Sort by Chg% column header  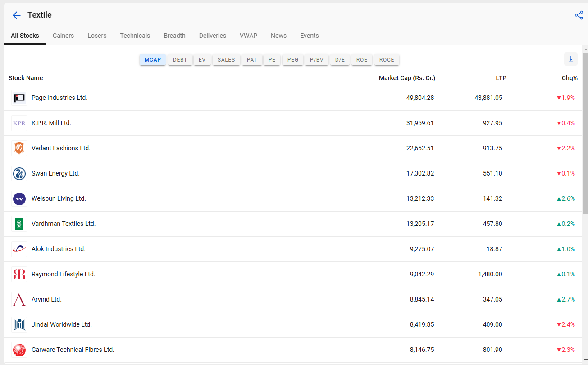pyautogui.click(x=570, y=78)
